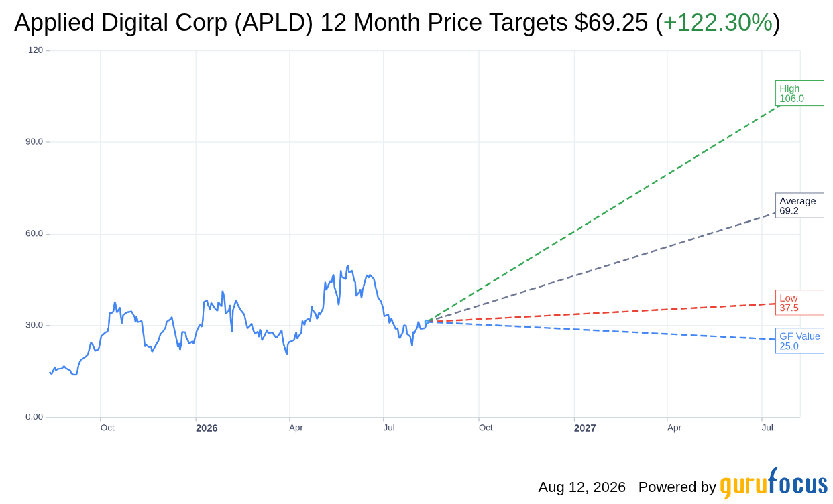Click the chart title with APLD price target
The width and height of the screenshot is (833, 504).
click(x=397, y=23)
